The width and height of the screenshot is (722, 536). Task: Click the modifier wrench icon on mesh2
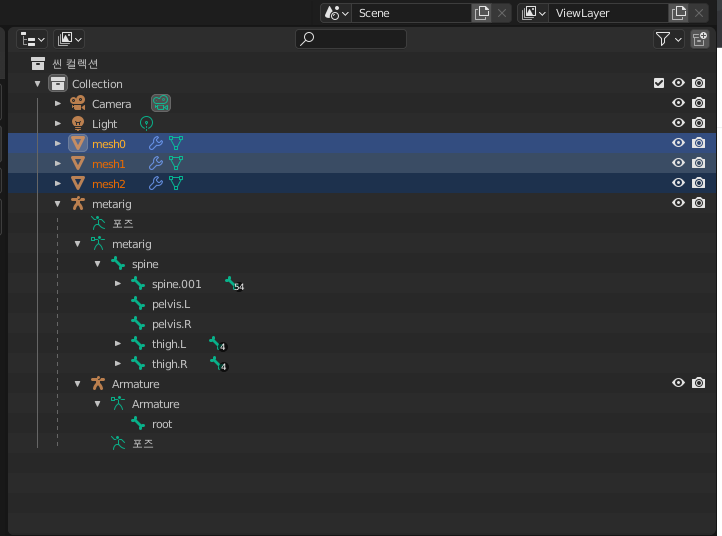pyautogui.click(x=156, y=183)
